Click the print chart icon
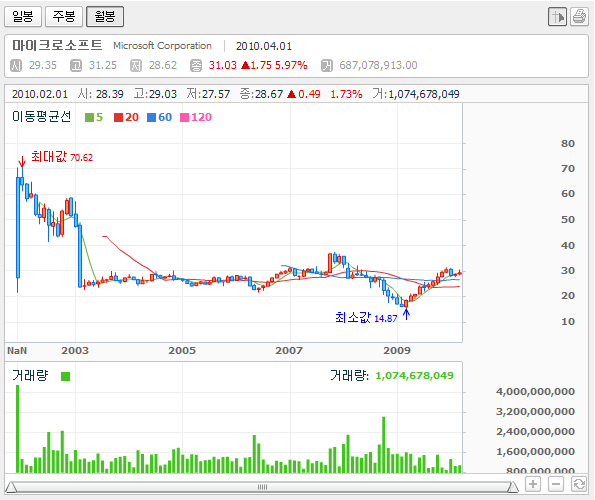This screenshot has width=595, height=500. pos(579,17)
